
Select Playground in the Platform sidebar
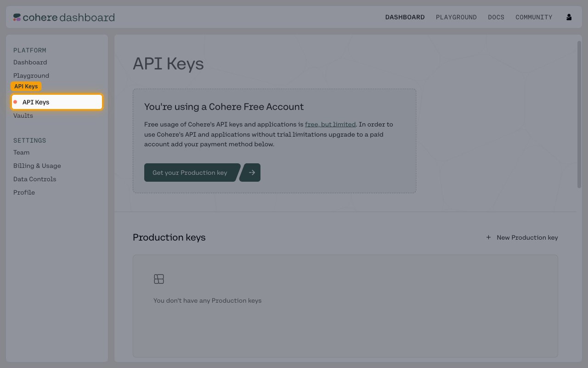point(31,75)
